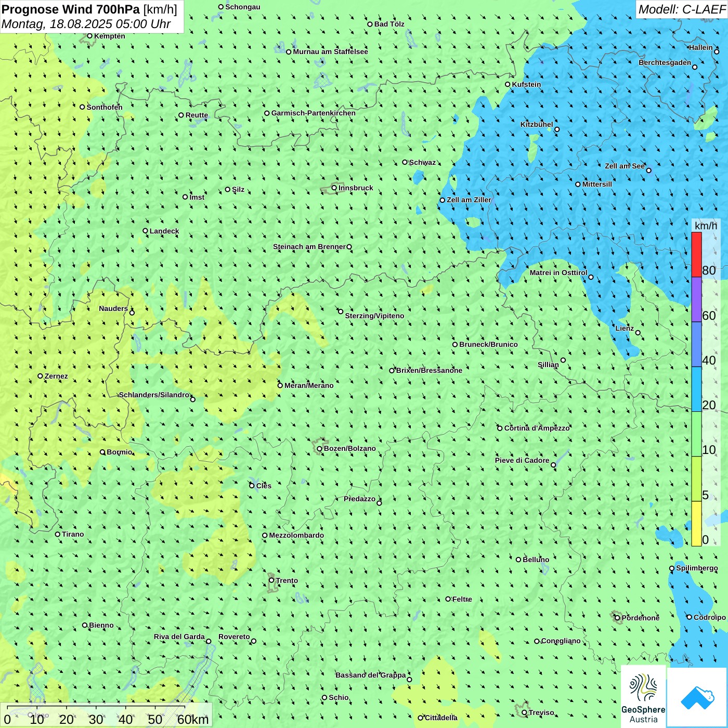Click the 'Treviso' label
The height and width of the screenshot is (728, 728).
click(x=541, y=712)
